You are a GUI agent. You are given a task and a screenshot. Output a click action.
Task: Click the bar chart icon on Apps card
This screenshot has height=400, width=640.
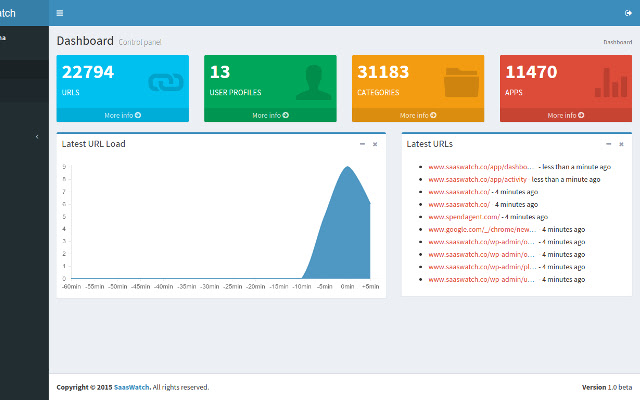coord(610,82)
